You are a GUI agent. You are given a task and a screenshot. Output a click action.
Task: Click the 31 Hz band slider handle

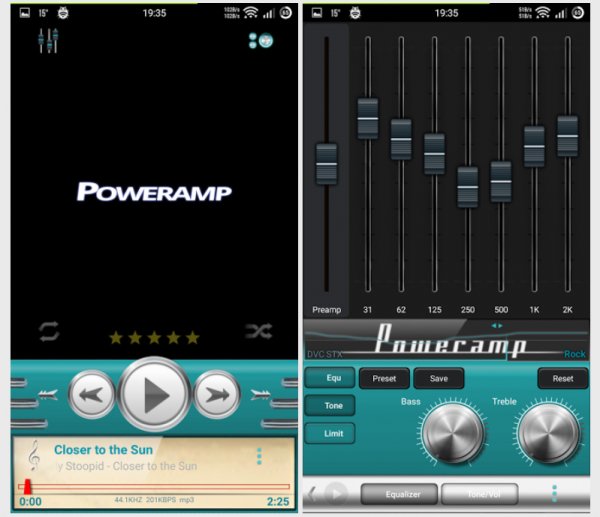[x=368, y=119]
